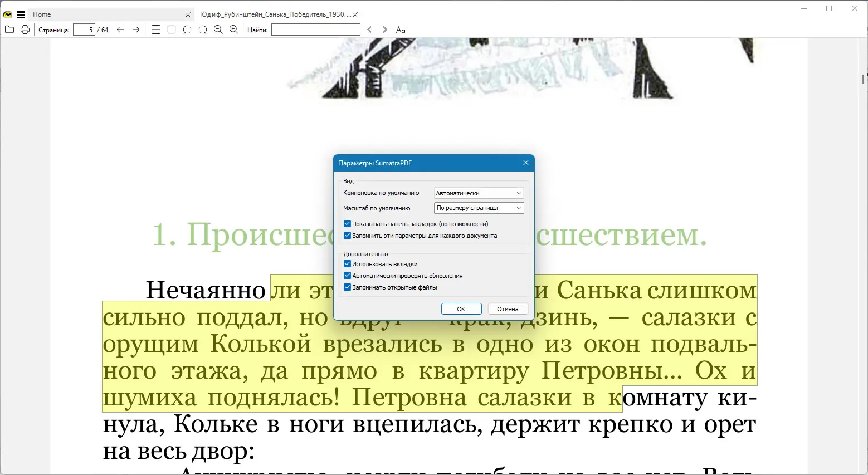Open the 'Компоновка по умолчанию' dropdown
The height and width of the screenshot is (475, 868).
(478, 193)
